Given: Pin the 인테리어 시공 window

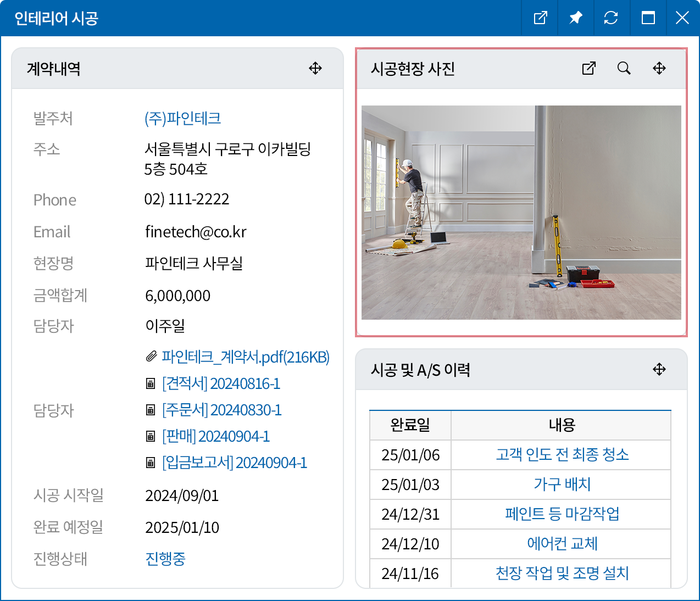Looking at the screenshot, I should tap(575, 18).
